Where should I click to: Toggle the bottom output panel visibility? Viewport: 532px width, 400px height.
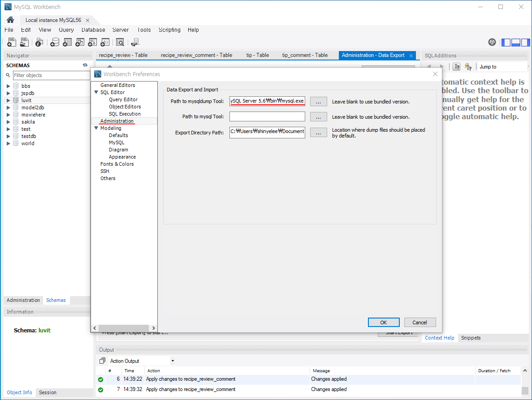tap(516, 43)
